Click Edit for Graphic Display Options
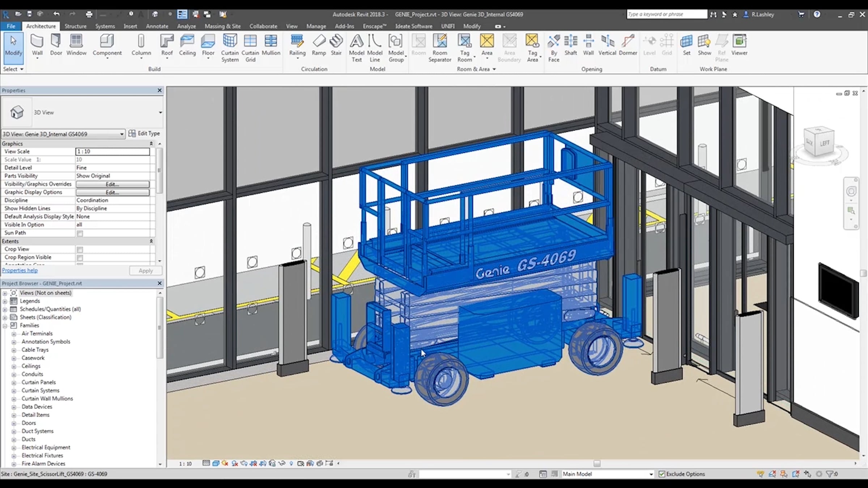The image size is (868, 488). point(112,193)
